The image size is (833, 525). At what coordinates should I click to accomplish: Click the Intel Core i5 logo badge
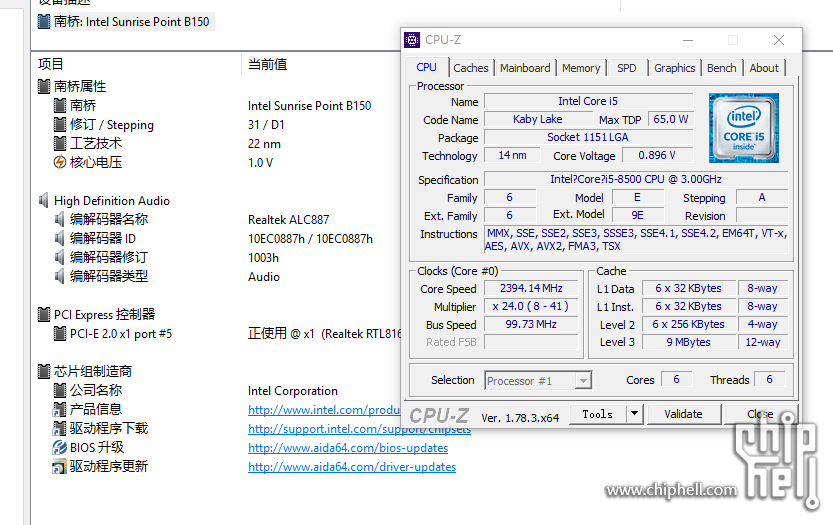click(x=744, y=128)
